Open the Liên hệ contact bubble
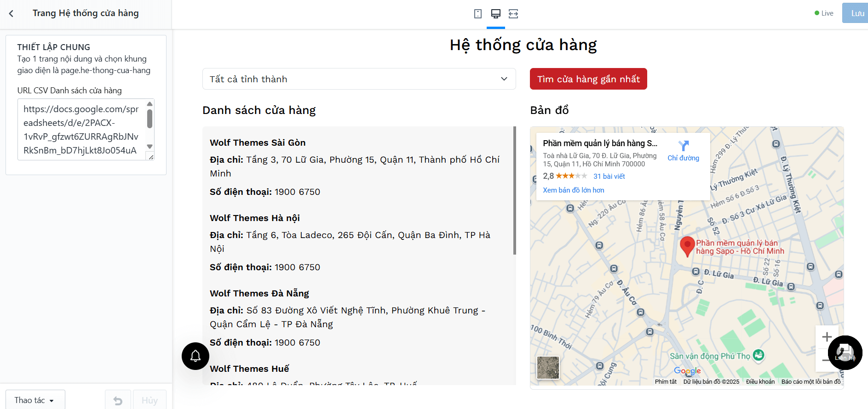Image resolution: width=868 pixels, height=409 pixels. tap(845, 353)
